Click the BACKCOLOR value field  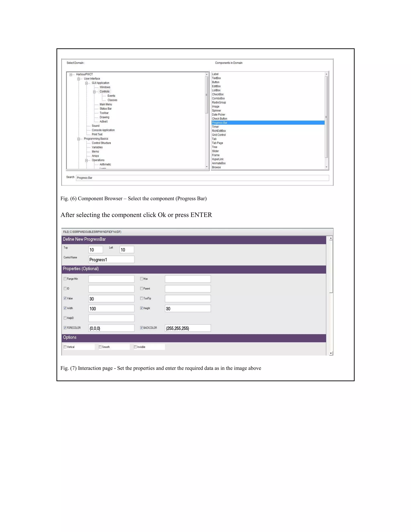click(x=188, y=328)
